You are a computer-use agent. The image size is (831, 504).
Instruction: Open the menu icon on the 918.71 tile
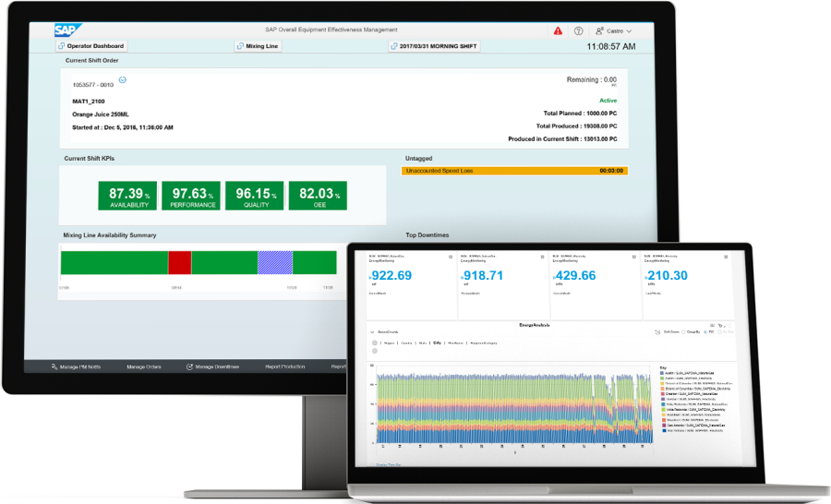(542, 257)
